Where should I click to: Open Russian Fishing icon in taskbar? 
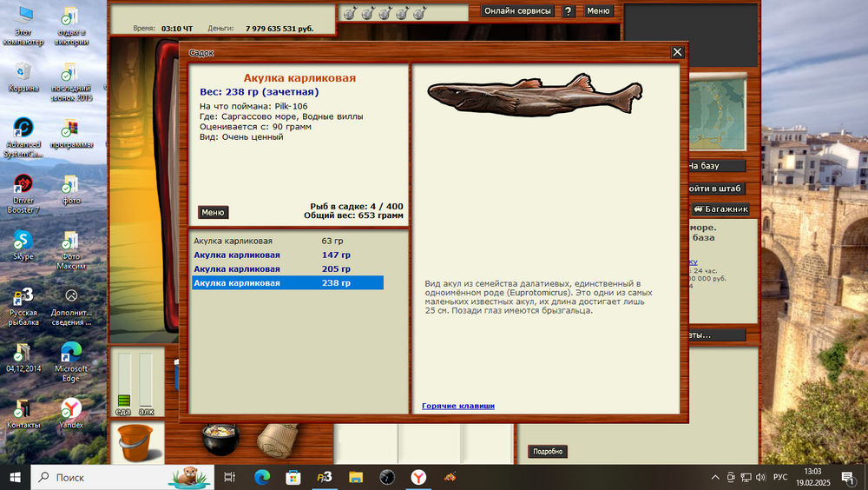(x=324, y=477)
